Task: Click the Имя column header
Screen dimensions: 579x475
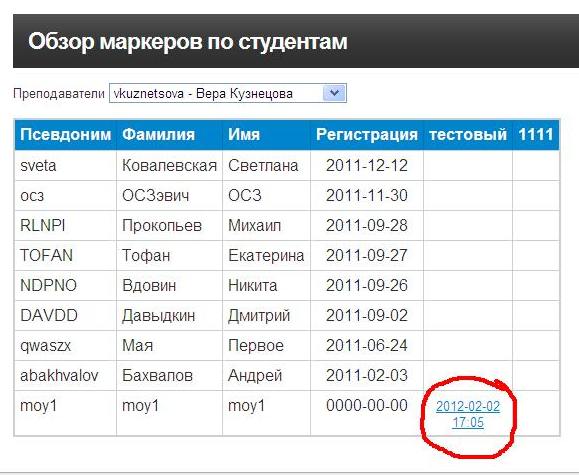Action: click(x=266, y=134)
